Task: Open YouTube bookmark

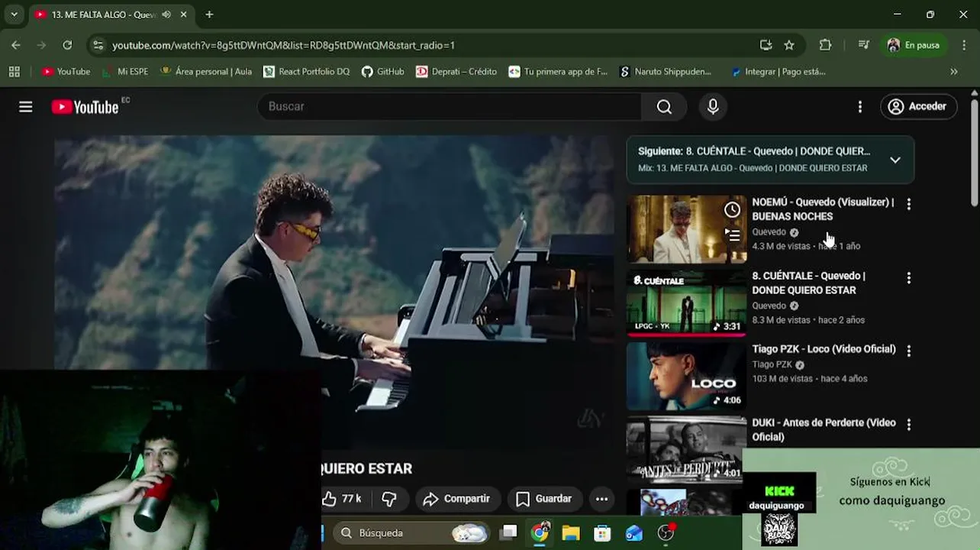Action: (x=66, y=71)
